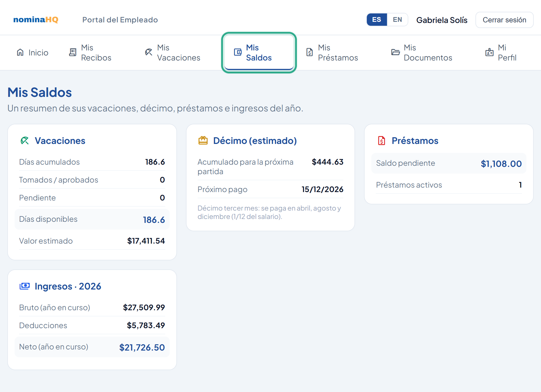Open the Mis Préstamos tab
Image resolution: width=541 pixels, height=392 pixels.
332,53
